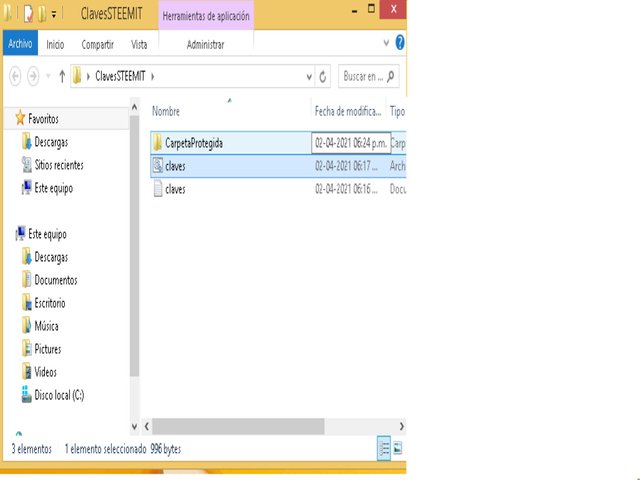Click the address bar folder icon
The image size is (640, 480).
click(77, 76)
